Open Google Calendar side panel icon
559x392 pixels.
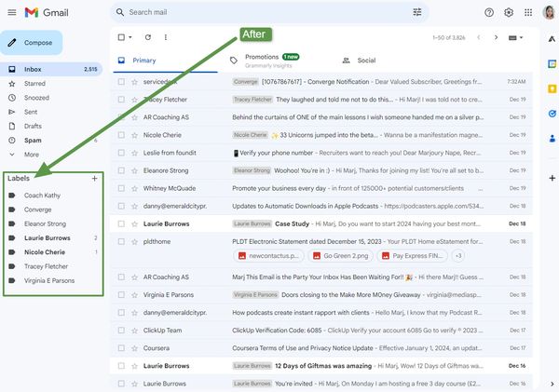click(x=552, y=64)
